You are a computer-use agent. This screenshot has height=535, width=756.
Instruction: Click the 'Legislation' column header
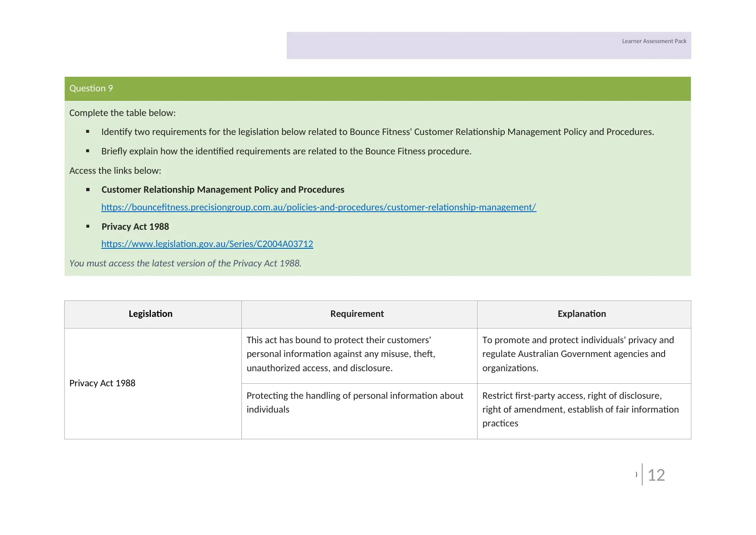[150, 314]
